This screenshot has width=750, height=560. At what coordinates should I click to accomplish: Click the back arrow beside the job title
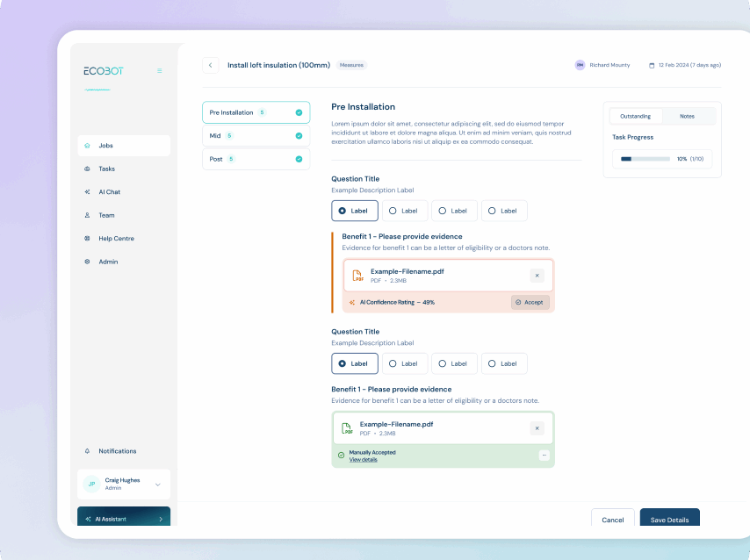click(211, 65)
